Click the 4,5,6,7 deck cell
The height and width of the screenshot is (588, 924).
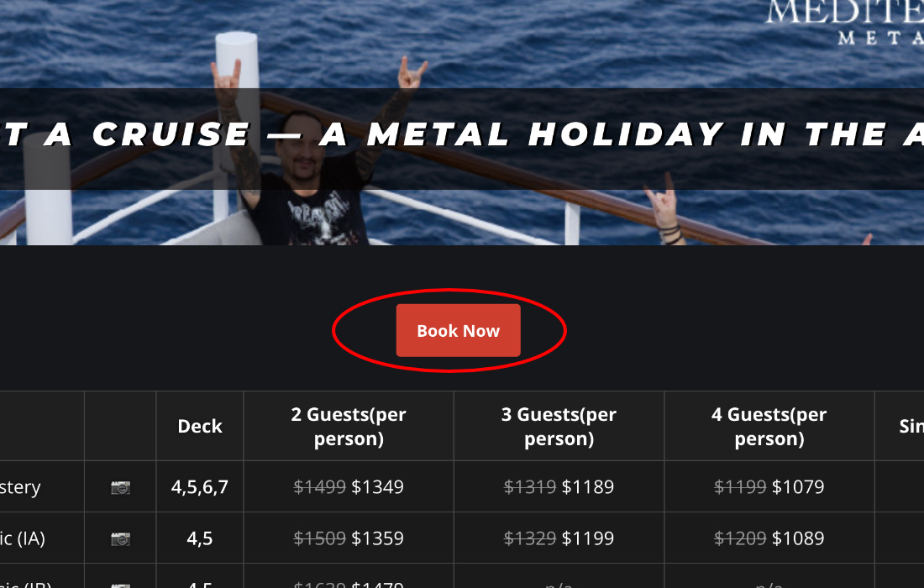[200, 487]
